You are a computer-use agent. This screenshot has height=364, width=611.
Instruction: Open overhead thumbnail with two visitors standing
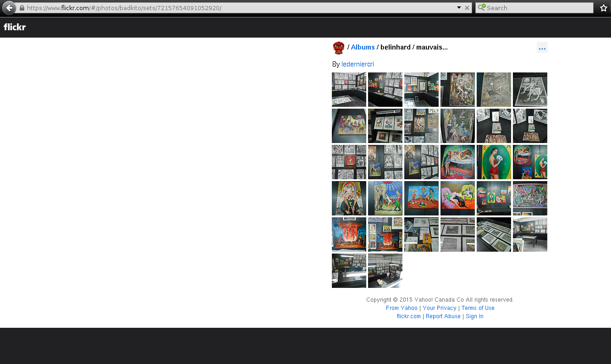pyautogui.click(x=385, y=270)
